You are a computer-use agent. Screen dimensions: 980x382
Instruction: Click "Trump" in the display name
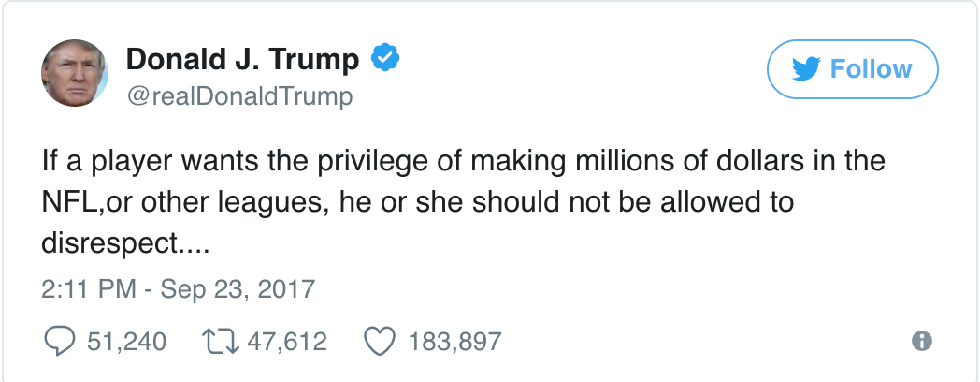313,59
